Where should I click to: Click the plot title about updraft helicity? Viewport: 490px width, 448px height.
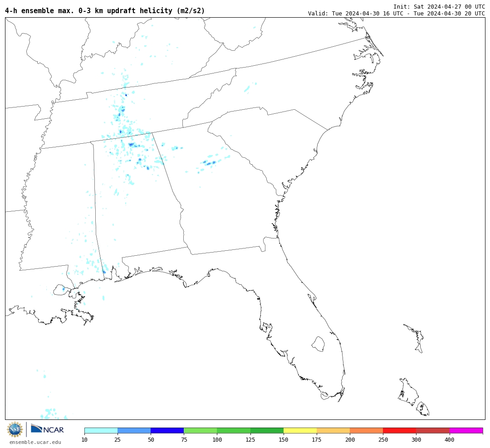click(x=105, y=10)
